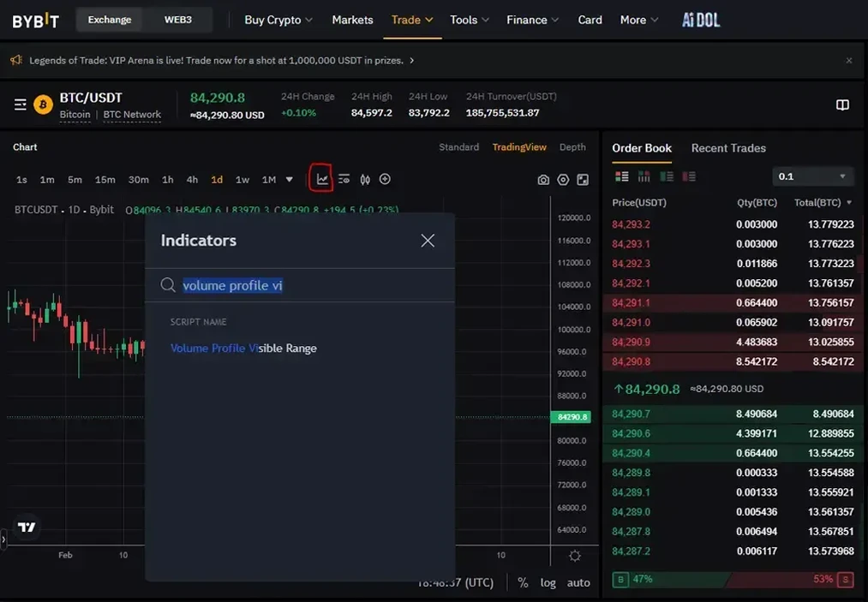Select the 1M timeframe

pyautogui.click(x=268, y=180)
